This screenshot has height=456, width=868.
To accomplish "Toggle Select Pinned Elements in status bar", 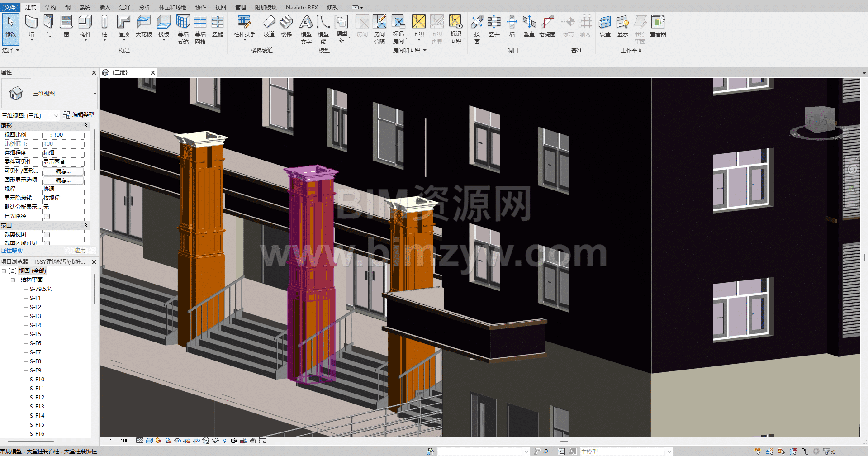I will pyautogui.click(x=781, y=451).
